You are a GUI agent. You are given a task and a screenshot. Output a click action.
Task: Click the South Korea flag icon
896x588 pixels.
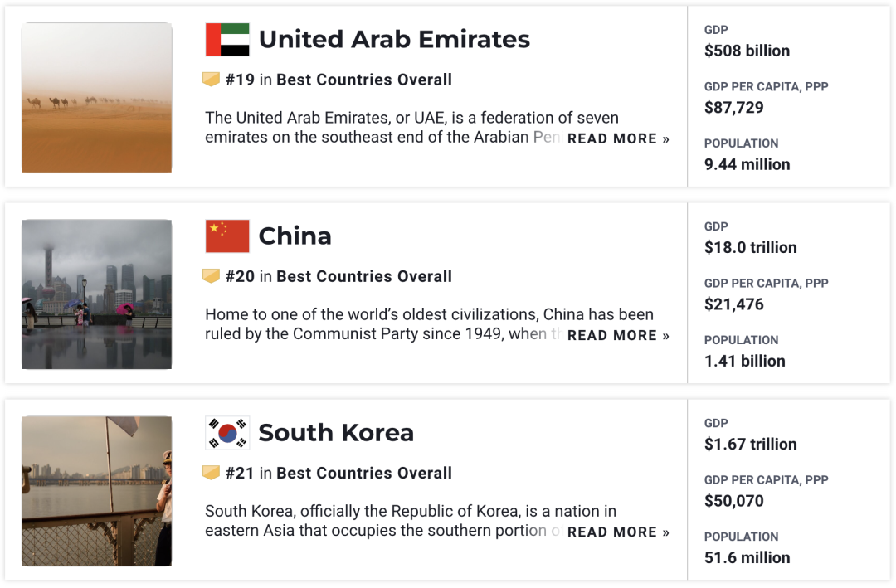(227, 433)
